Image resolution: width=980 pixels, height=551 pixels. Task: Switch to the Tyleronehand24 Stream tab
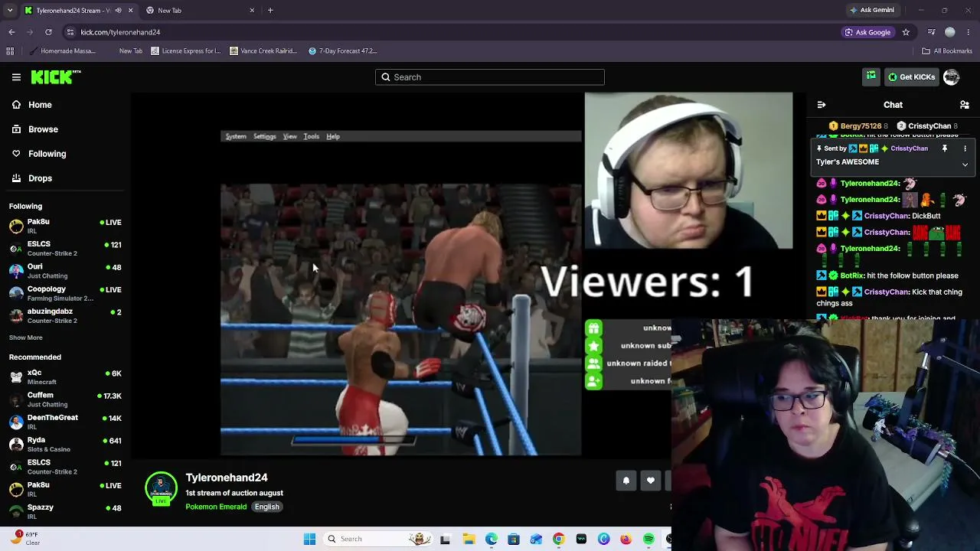[x=73, y=11]
